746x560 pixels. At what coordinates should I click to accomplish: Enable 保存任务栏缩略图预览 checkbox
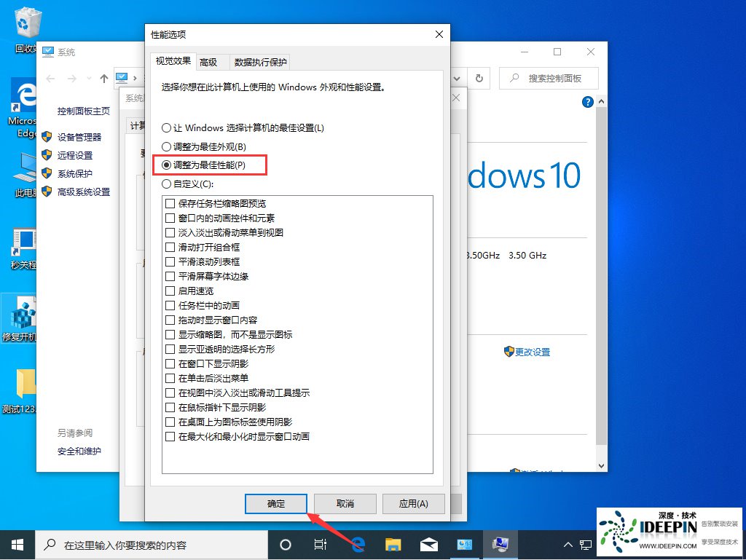[x=170, y=203]
